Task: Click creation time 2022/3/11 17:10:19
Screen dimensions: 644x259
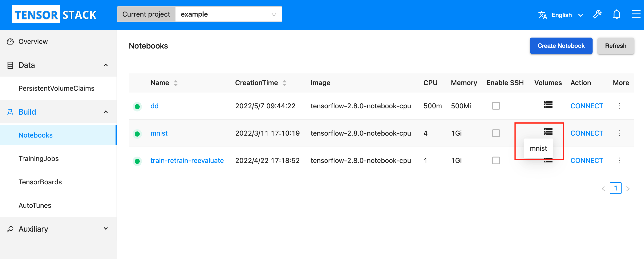Action: 267,133
